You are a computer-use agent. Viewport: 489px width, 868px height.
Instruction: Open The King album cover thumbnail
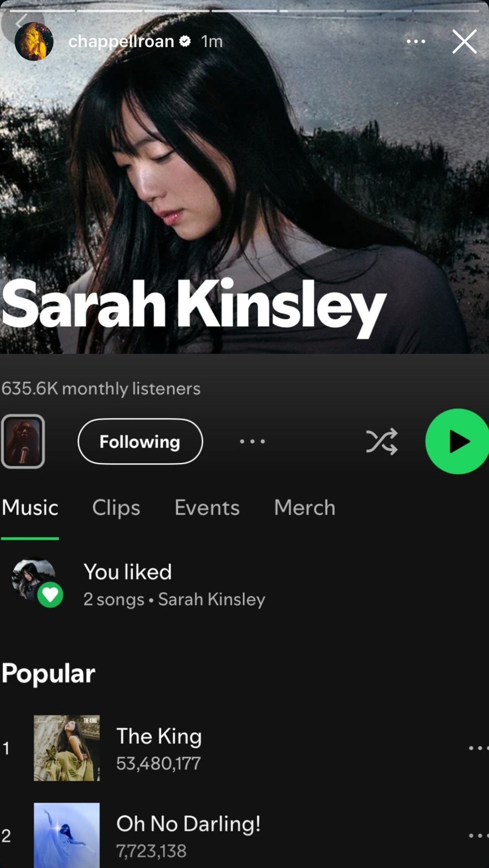pos(67,748)
